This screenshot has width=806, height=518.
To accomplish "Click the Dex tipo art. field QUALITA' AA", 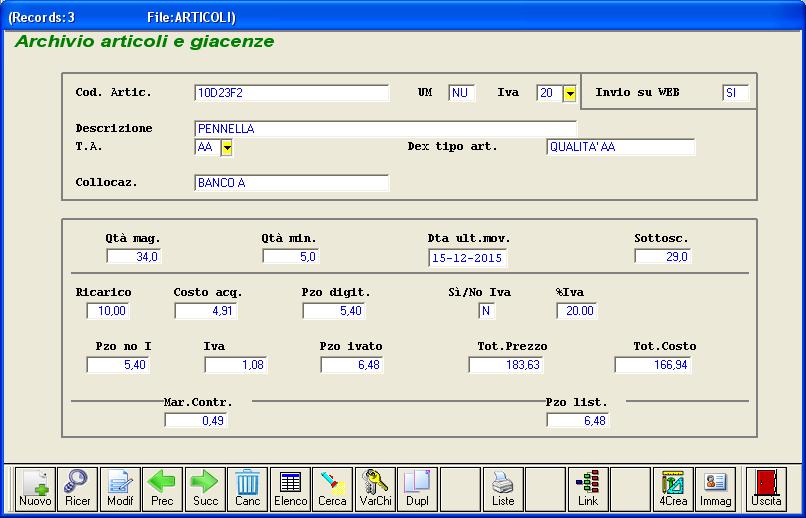I will coord(621,147).
